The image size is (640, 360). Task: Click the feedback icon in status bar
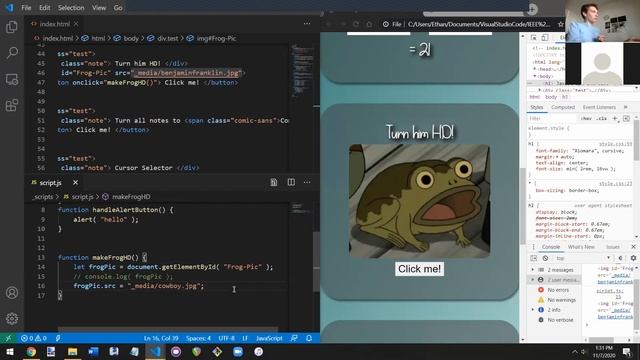pyautogui.click(x=294, y=338)
